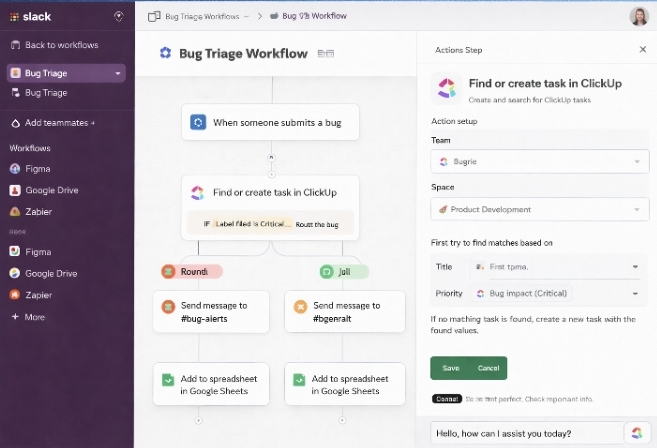Click the chat message input field
The image size is (657, 448).
525,433
